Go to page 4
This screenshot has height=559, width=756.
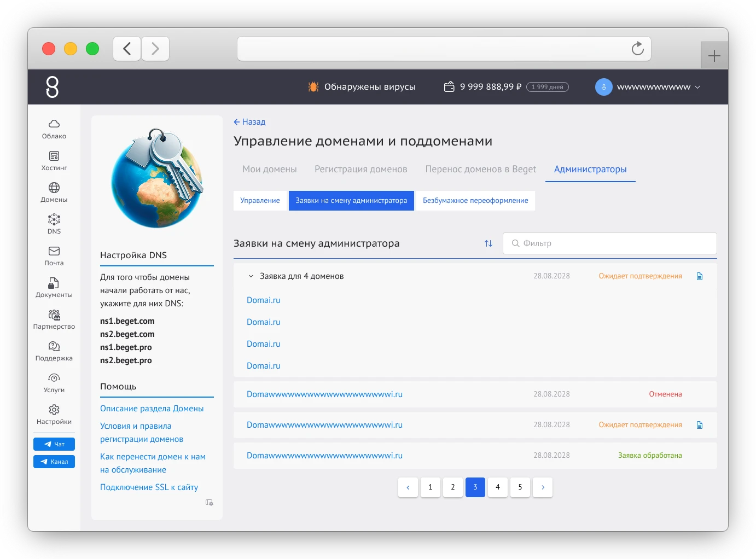[498, 487]
